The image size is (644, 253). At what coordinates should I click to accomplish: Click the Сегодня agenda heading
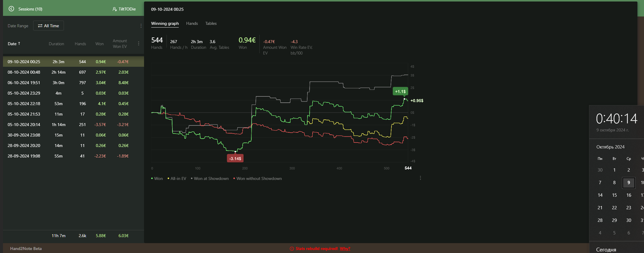pos(606,250)
